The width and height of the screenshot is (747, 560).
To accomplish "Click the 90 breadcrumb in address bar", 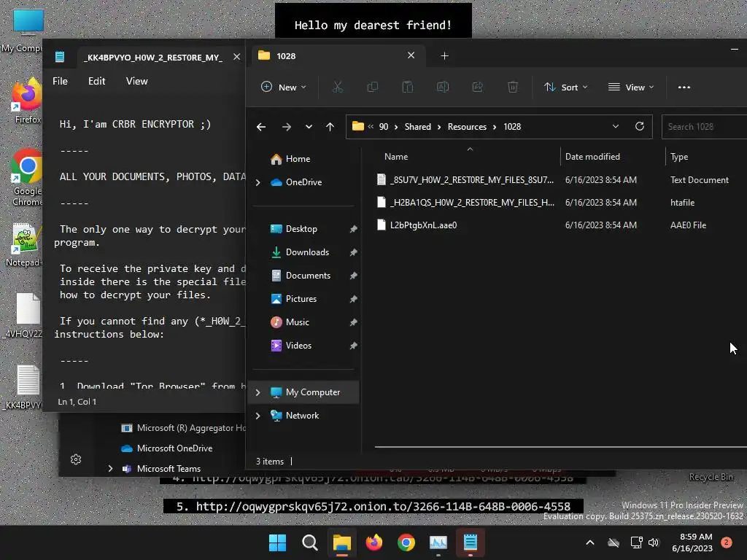I will click(384, 127).
